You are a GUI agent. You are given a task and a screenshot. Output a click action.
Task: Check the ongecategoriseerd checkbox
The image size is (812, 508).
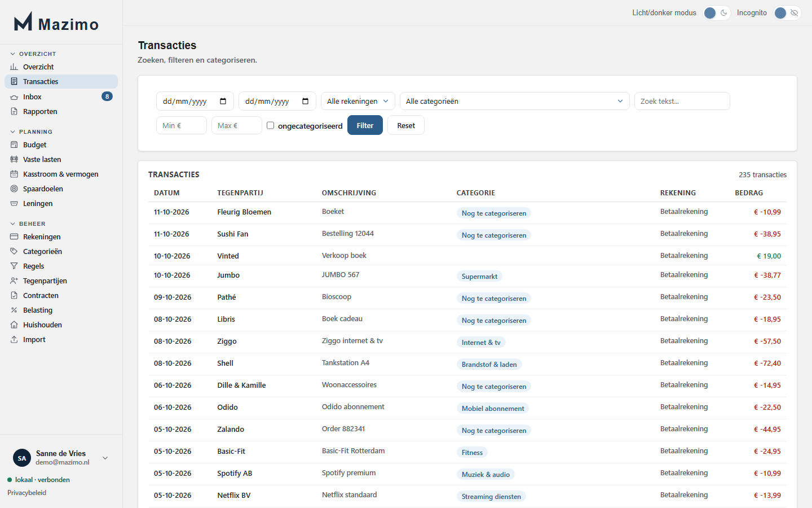point(271,125)
